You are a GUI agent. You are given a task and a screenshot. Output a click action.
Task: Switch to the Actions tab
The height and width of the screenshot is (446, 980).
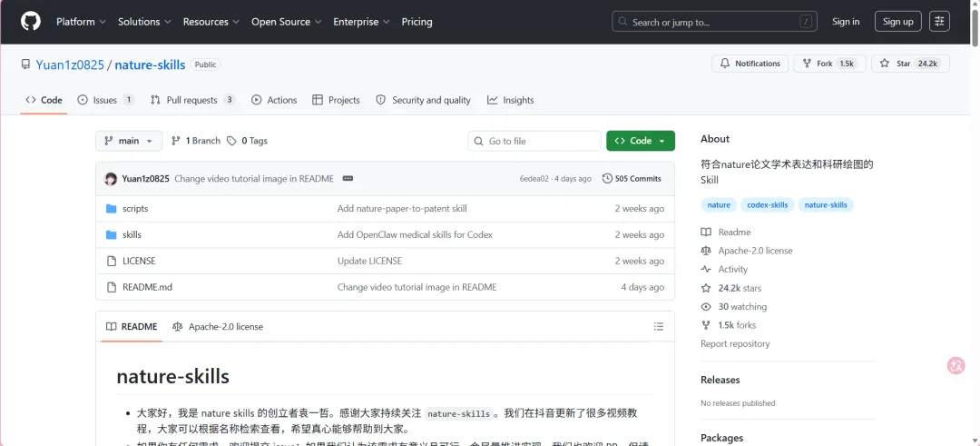274,100
